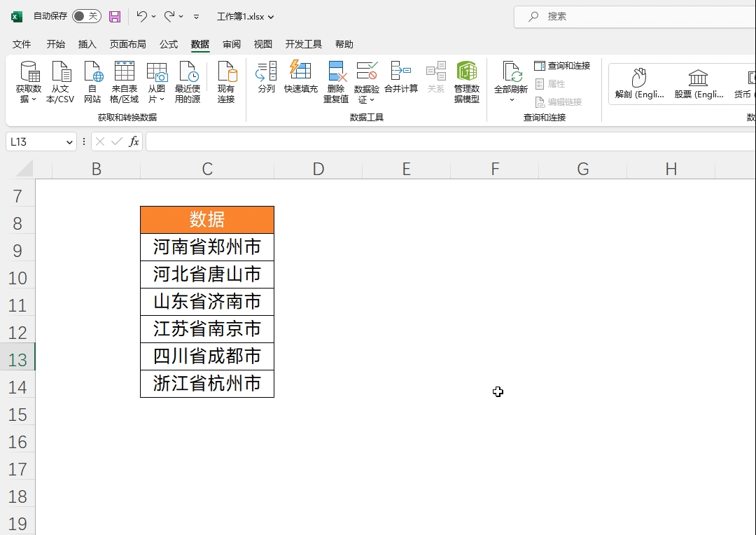Select column H header
Viewport: 756px width, 535px height.
point(671,169)
